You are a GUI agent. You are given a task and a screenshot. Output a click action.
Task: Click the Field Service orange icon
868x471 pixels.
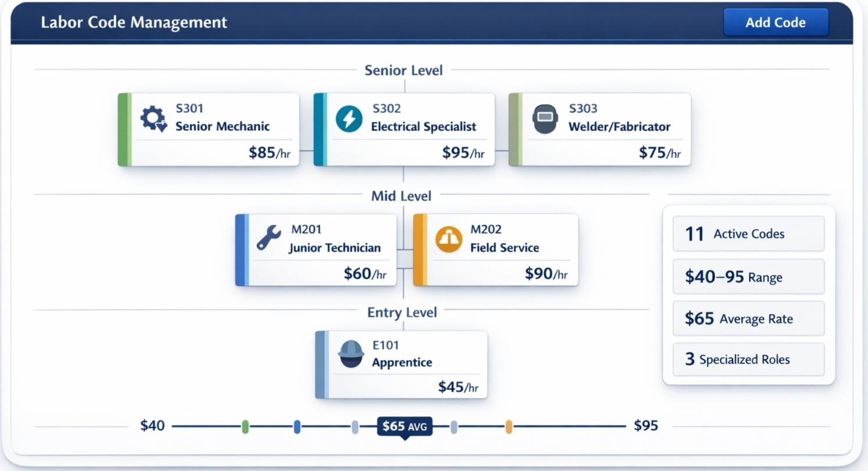click(x=449, y=239)
